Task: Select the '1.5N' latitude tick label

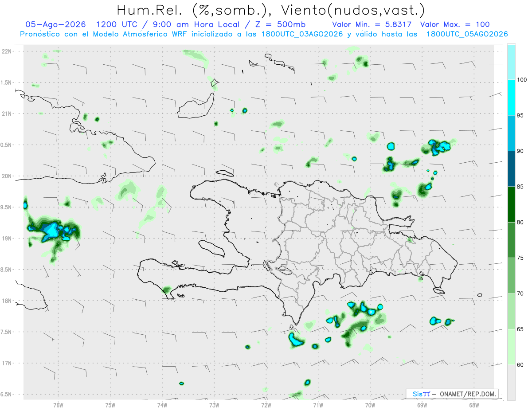Action: tap(6, 83)
